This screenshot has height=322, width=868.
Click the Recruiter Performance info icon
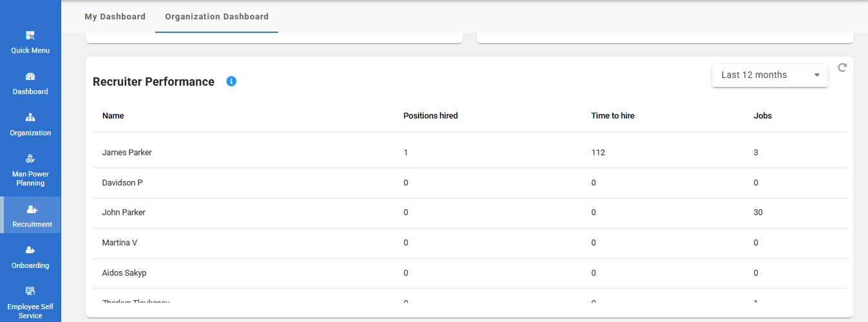coord(232,81)
